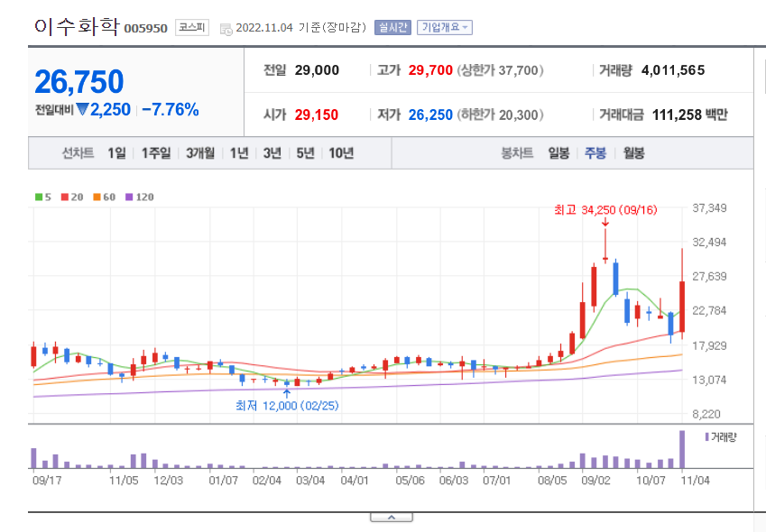Viewport: 766px width, 532px height.
Task: Switch to 월봉 candle chart
Action: 633,153
